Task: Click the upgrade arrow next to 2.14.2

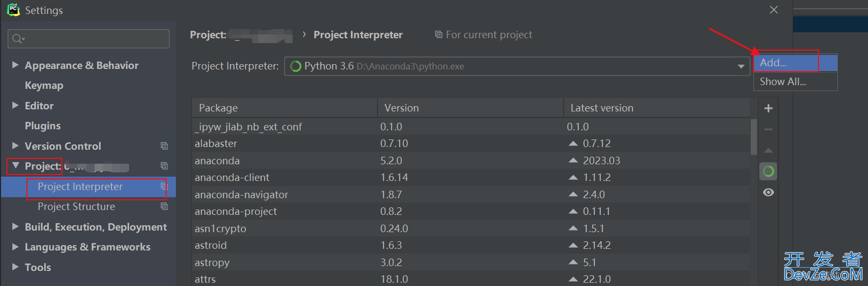Action: pos(573,245)
